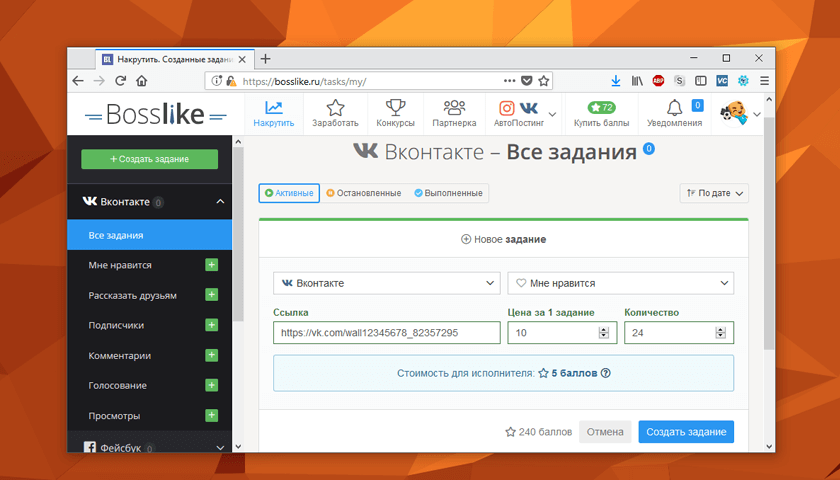840x480 pixels.
Task: Expand the АвтоПостинг dropdown arrow
Action: click(x=553, y=114)
